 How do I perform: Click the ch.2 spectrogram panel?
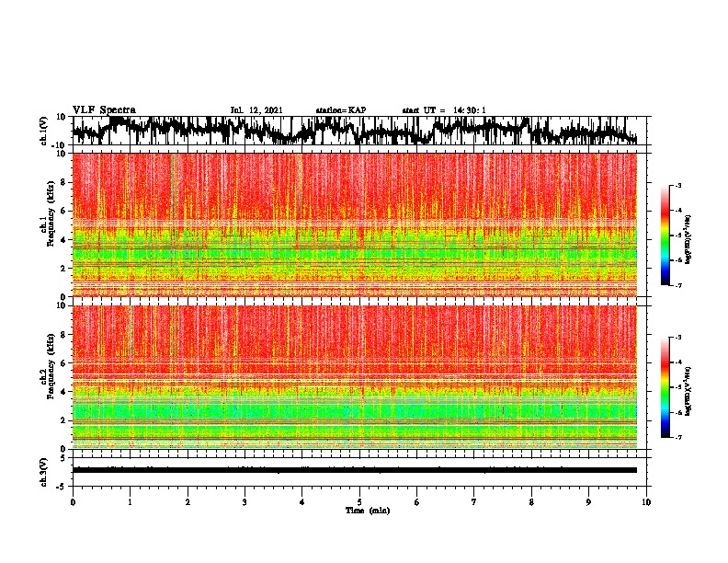[x=355, y=377]
